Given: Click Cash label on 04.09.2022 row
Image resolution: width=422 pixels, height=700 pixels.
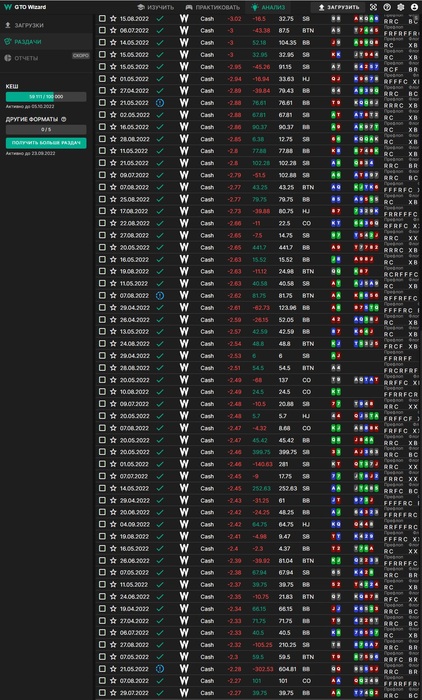Looking at the screenshot, I should click(207, 525).
